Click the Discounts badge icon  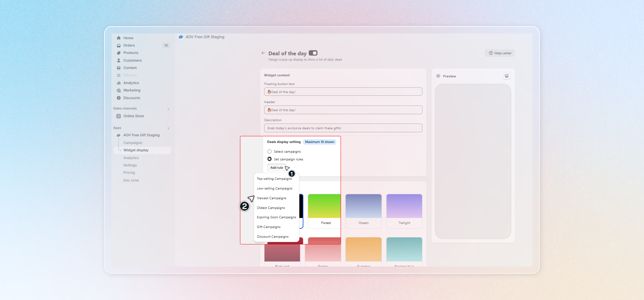pos(119,98)
